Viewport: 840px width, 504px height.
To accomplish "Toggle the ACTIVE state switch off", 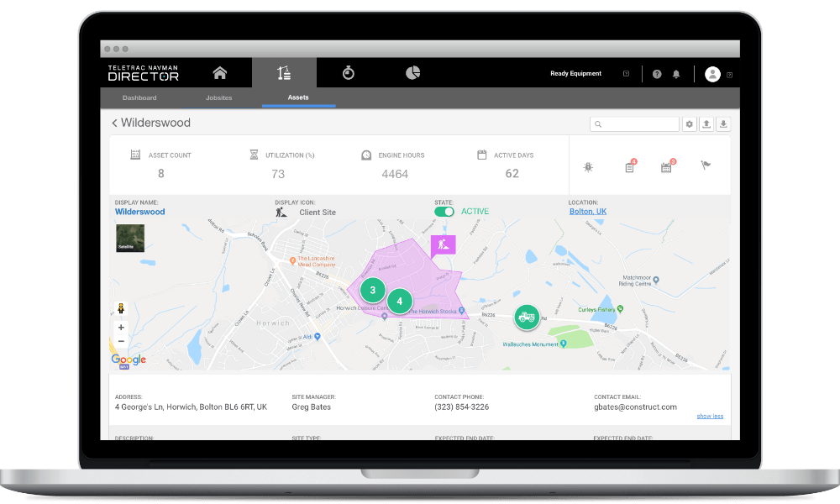I will [445, 212].
